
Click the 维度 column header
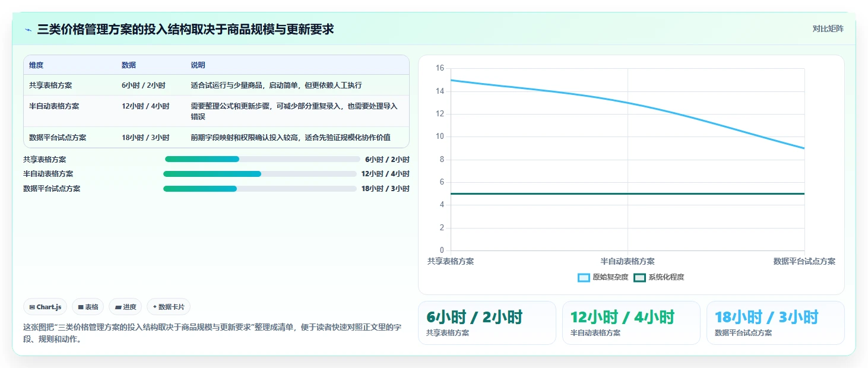(36, 65)
